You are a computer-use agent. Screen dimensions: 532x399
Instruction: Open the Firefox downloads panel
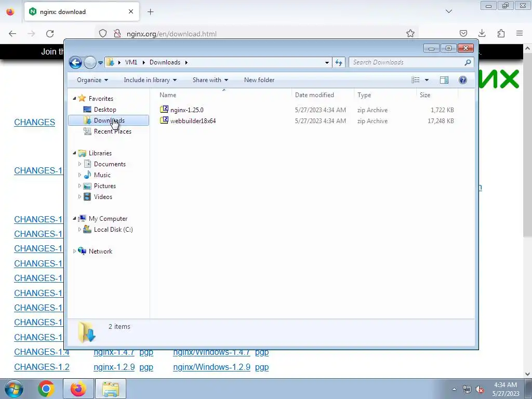482,34
